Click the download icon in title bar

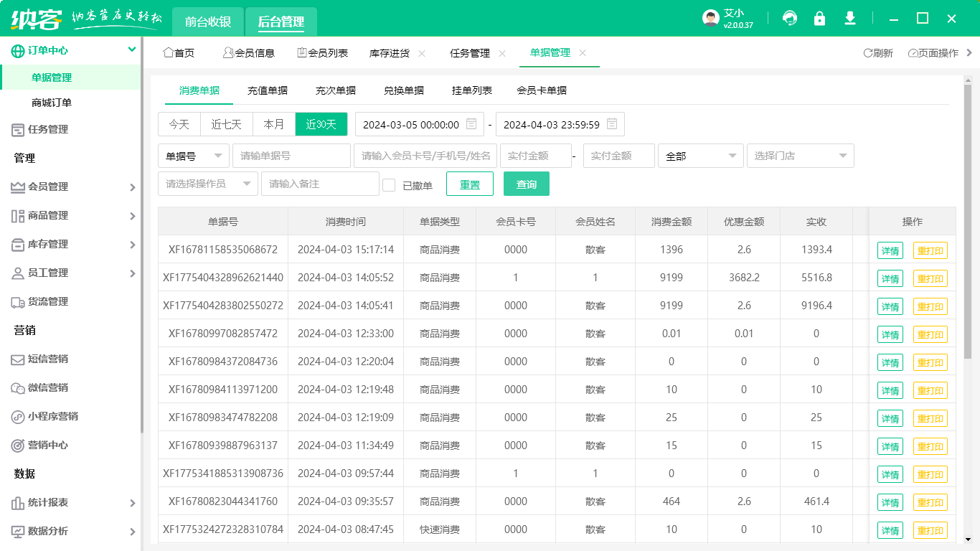coord(850,18)
